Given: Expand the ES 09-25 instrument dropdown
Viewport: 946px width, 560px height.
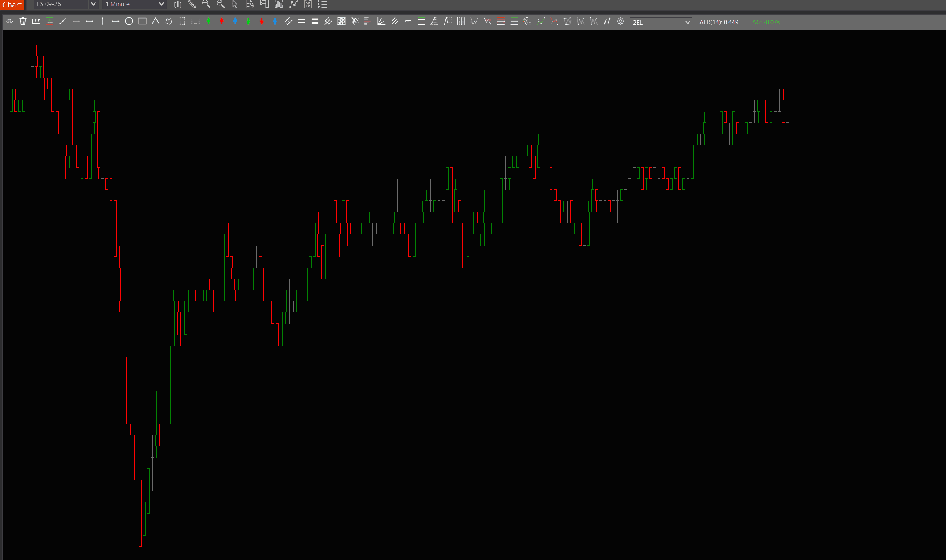Looking at the screenshot, I should (x=93, y=5).
